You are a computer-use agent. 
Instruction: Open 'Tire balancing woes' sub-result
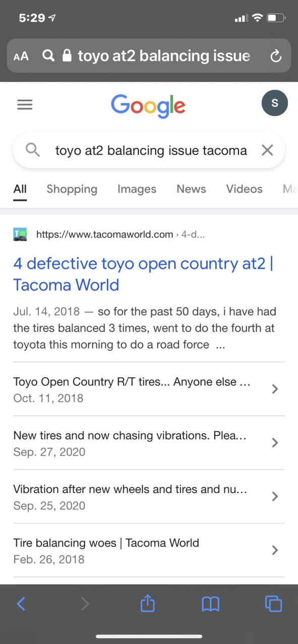149,550
